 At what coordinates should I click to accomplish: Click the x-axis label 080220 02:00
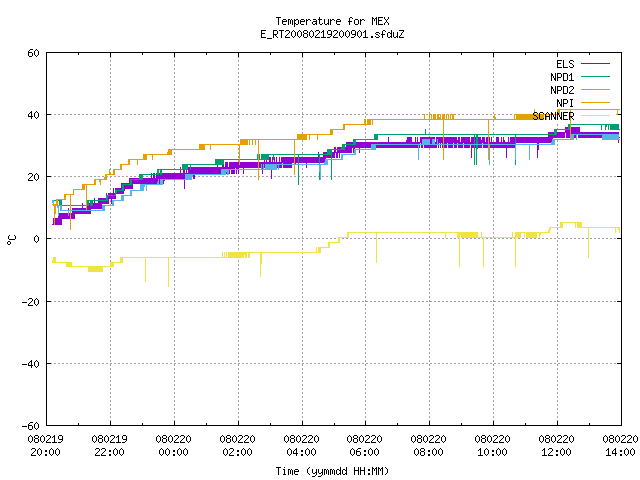(x=238, y=446)
